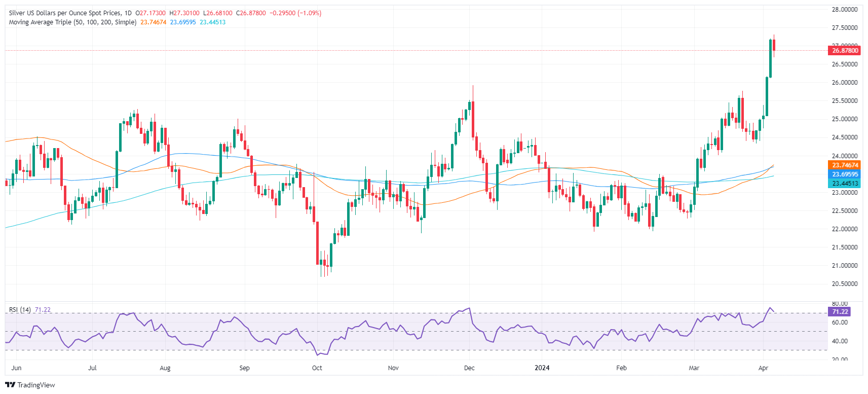The image size is (868, 394).
Task: Click the TradingView logo icon
Action: pyautogui.click(x=10, y=385)
